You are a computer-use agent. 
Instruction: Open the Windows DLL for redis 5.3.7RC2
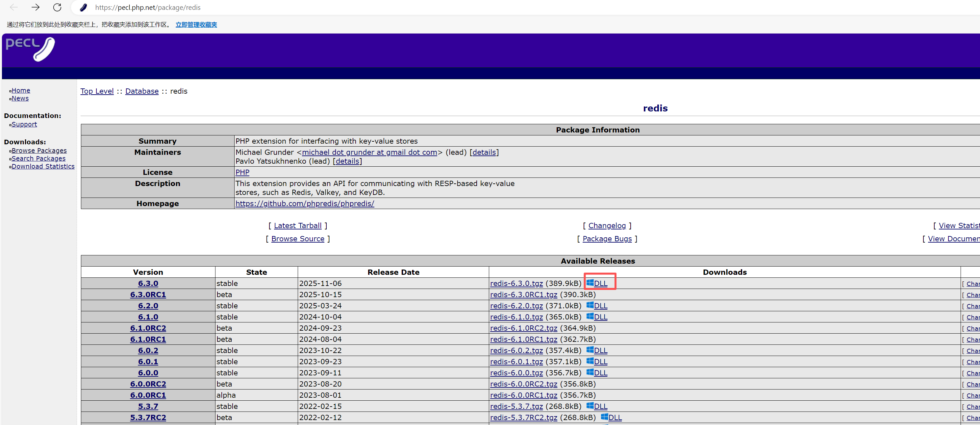615,417
